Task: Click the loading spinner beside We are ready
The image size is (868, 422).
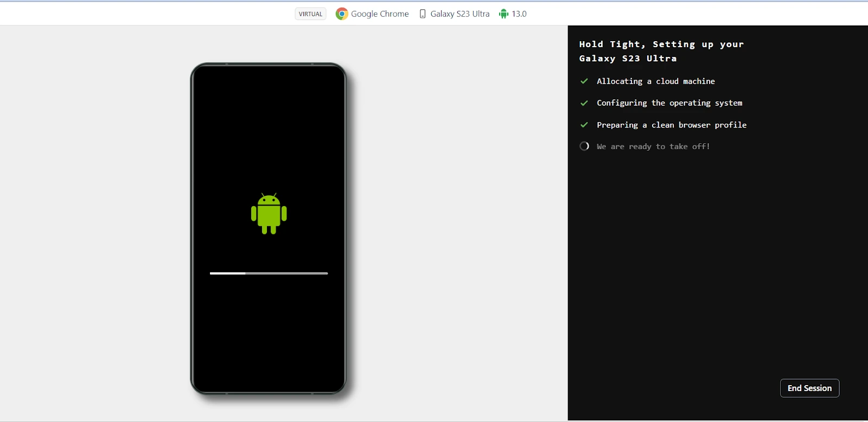Action: (584, 146)
